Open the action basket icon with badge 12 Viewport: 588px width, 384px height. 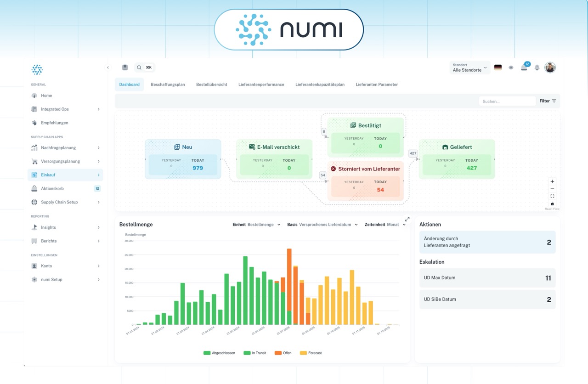(x=524, y=68)
